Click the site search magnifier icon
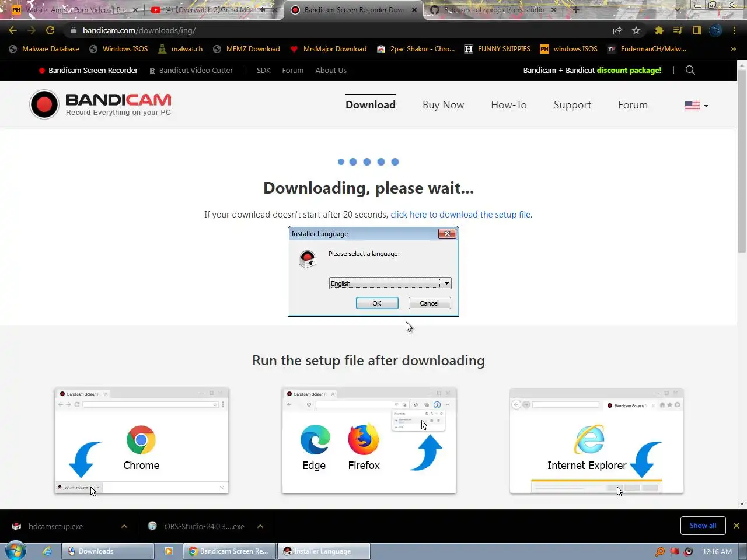 pos(690,70)
